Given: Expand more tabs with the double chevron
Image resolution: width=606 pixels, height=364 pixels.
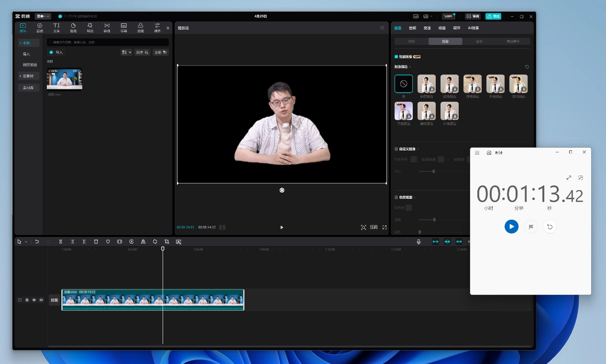Looking at the screenshot, I should (168, 28).
